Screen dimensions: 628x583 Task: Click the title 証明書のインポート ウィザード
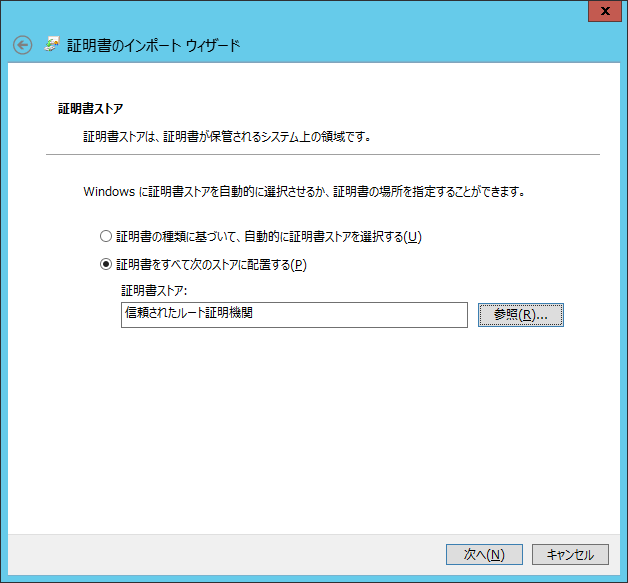tap(153, 45)
